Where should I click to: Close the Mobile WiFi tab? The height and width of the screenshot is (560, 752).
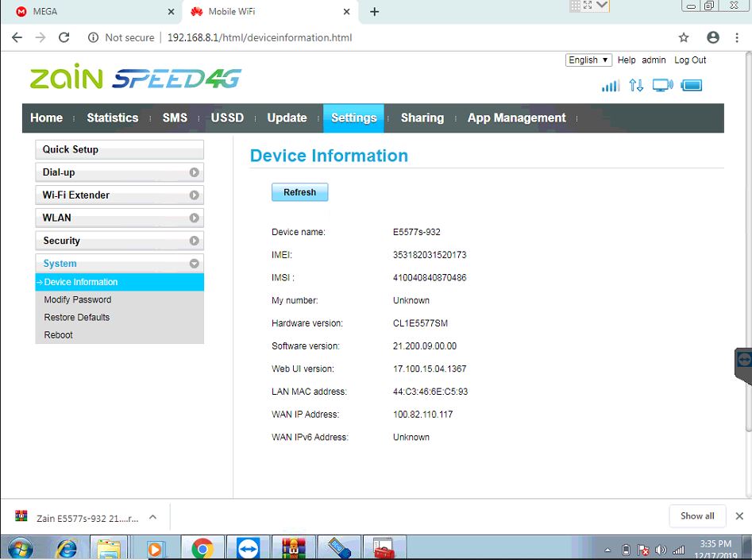tap(346, 12)
